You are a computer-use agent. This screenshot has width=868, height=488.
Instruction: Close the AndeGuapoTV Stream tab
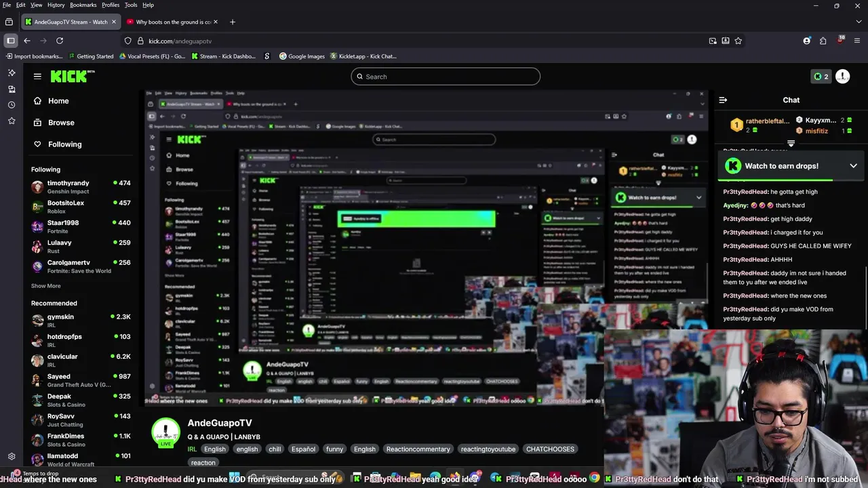tap(113, 22)
